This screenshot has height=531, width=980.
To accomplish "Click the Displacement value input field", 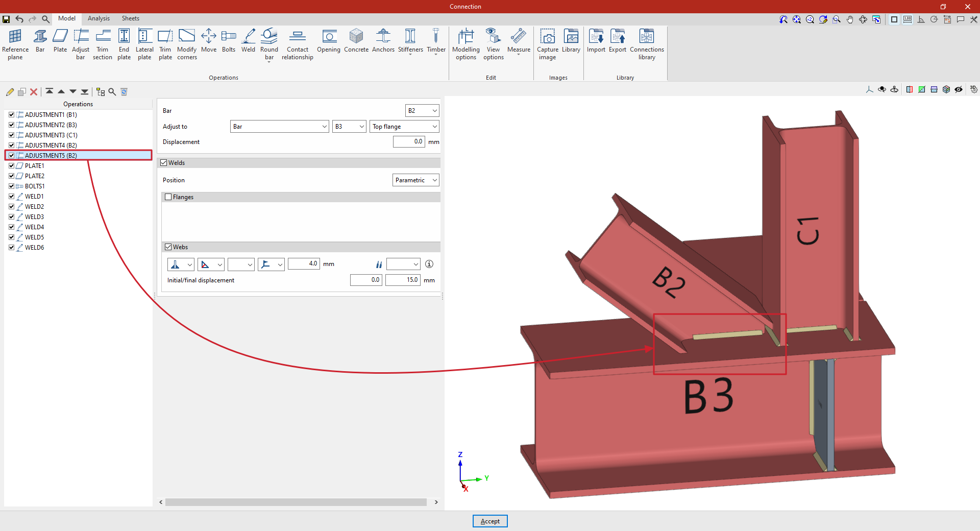I will click(409, 142).
